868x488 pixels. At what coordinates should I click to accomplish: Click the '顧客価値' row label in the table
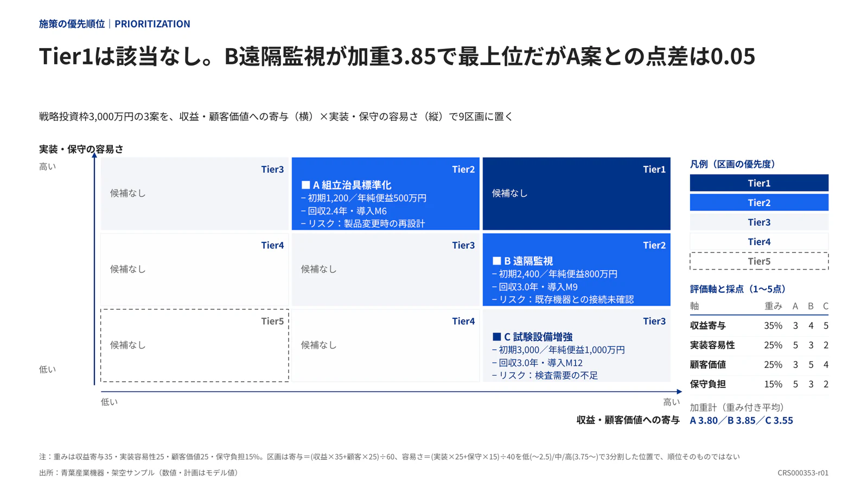tap(708, 364)
